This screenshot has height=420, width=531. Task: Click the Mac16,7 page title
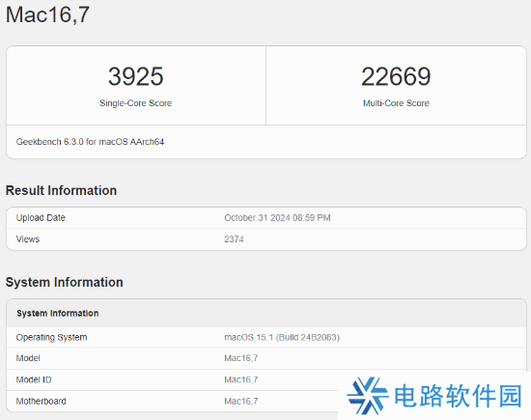tap(47, 14)
